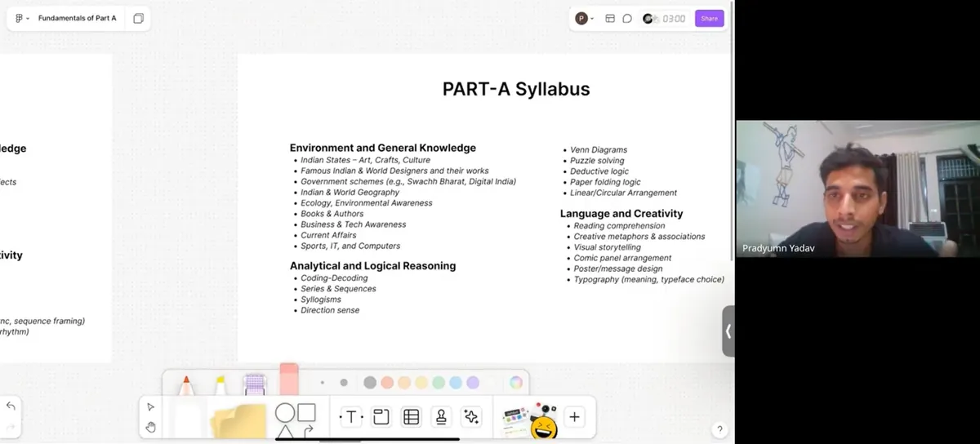
Task: Click the Paper folding logic bullet
Action: pos(605,182)
